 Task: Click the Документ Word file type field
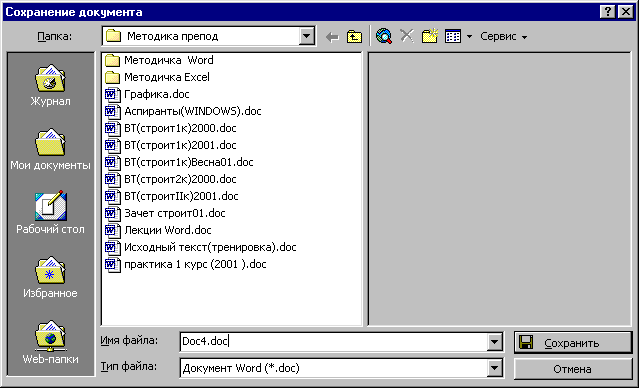(333, 368)
